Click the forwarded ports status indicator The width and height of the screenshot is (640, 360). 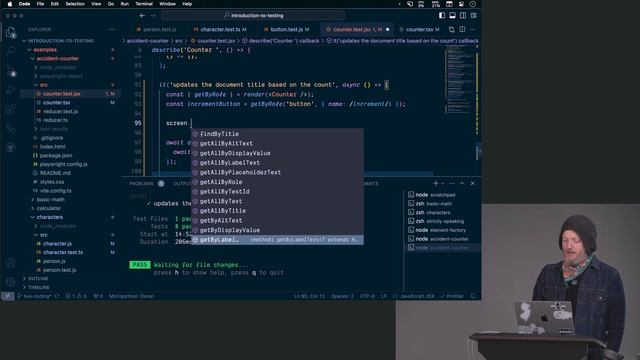pos(98,296)
